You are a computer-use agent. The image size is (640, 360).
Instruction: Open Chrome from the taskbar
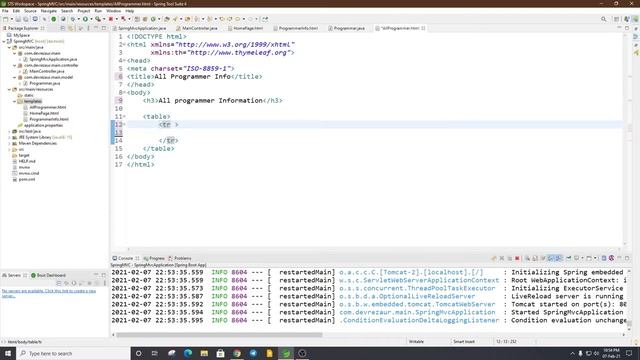coord(237,353)
